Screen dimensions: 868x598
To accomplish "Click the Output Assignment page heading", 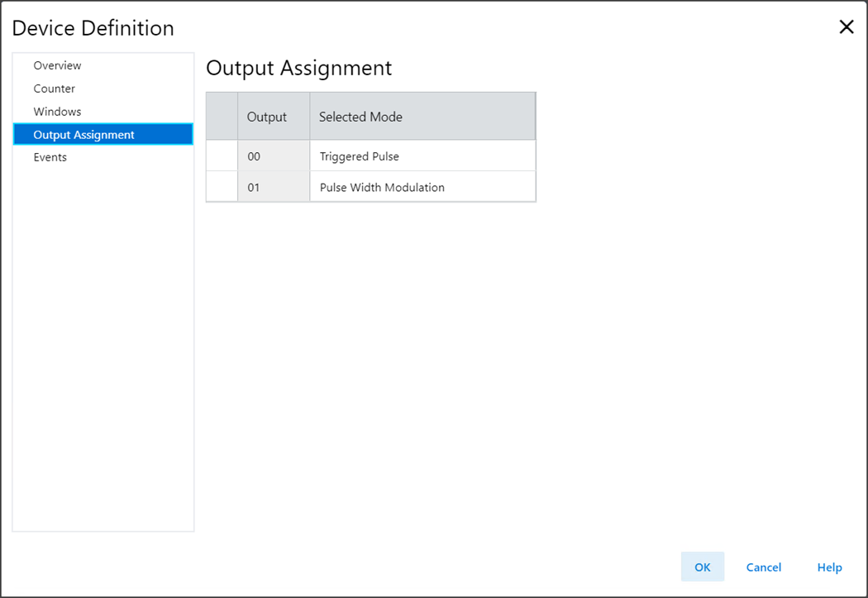I will (298, 68).
